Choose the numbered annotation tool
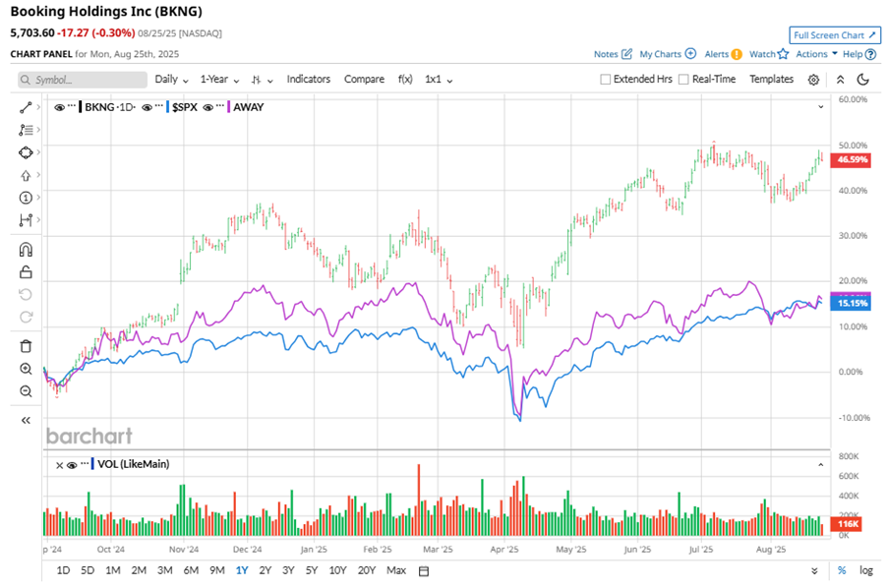The image size is (887, 588). (x=26, y=198)
